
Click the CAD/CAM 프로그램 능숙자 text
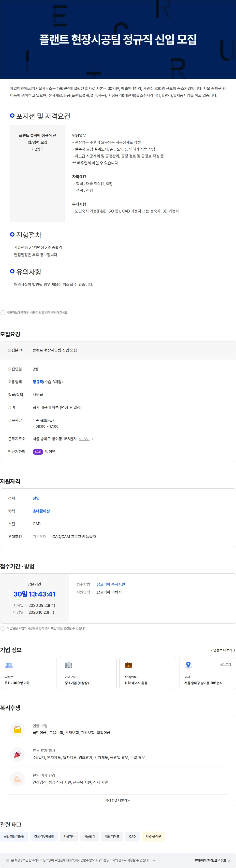74,536
